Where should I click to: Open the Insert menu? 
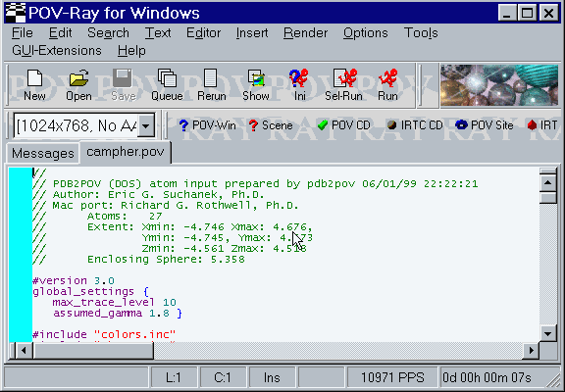click(252, 33)
